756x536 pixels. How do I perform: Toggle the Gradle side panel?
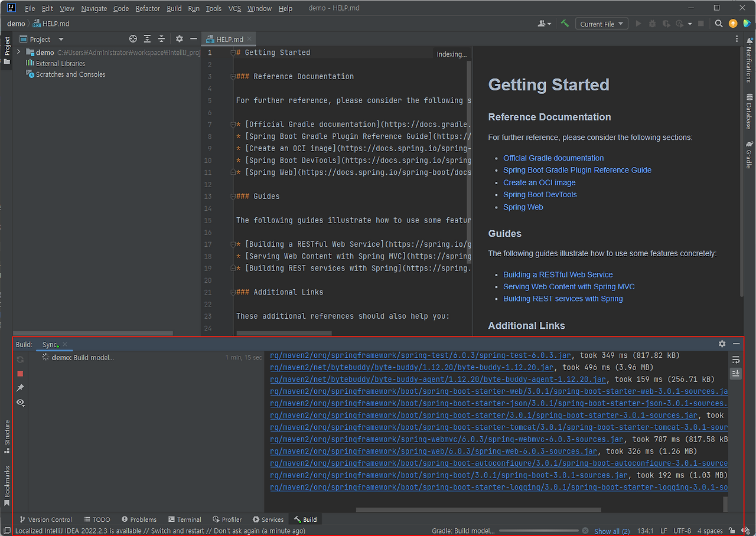750,155
